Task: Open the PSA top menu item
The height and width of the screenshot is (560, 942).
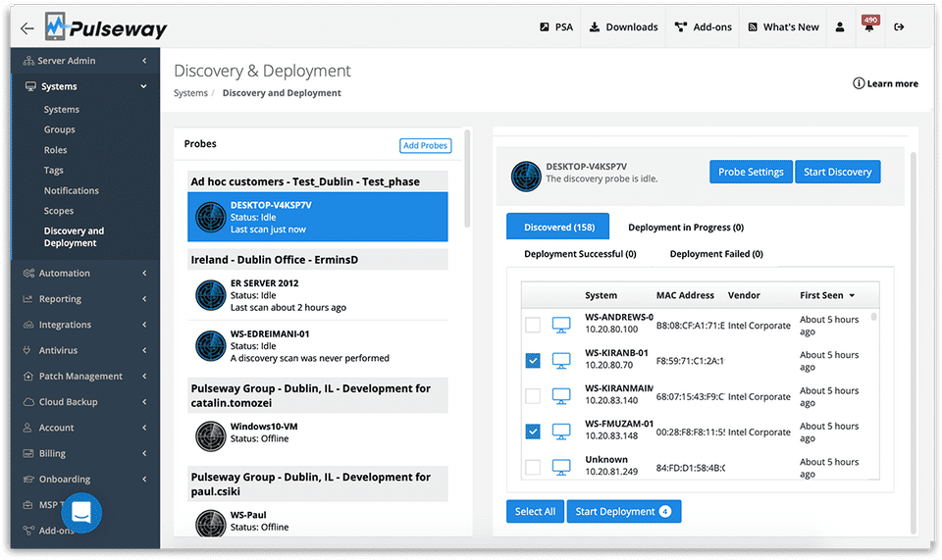Action: 556,27
